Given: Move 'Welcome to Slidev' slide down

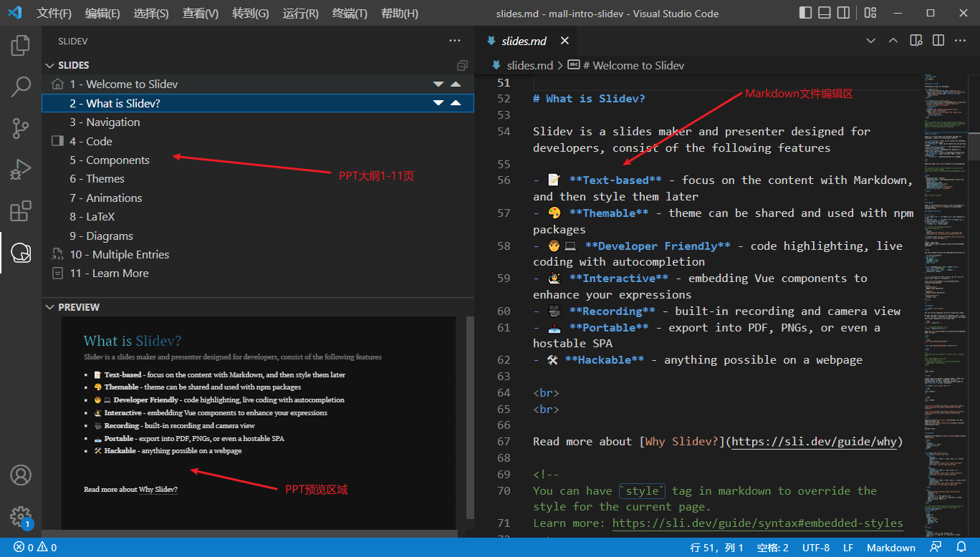Looking at the screenshot, I should [x=438, y=84].
